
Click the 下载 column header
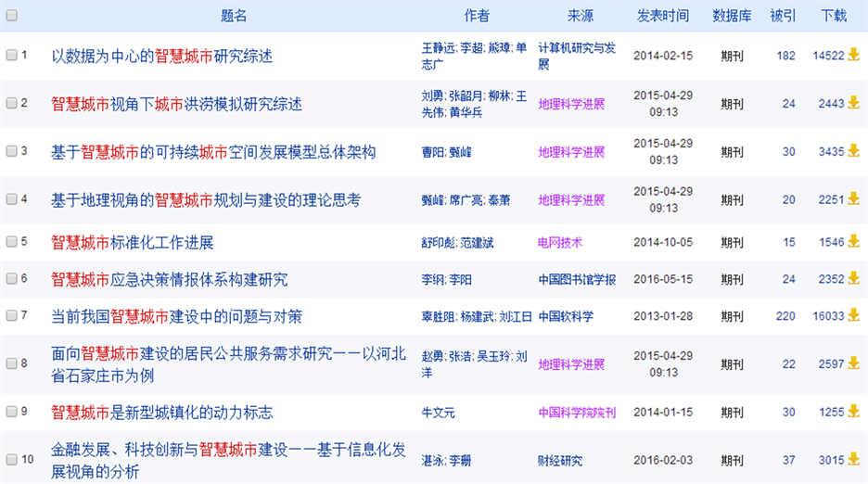834,16
